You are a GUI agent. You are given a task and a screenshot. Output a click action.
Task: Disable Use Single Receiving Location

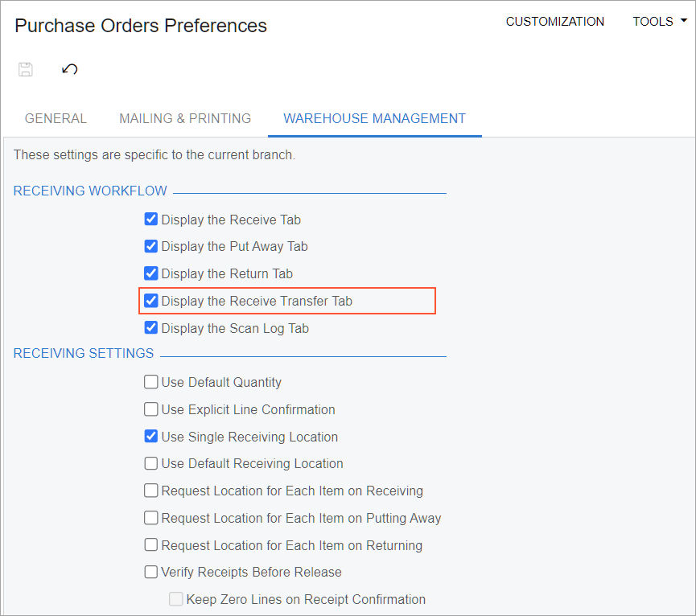click(x=151, y=437)
